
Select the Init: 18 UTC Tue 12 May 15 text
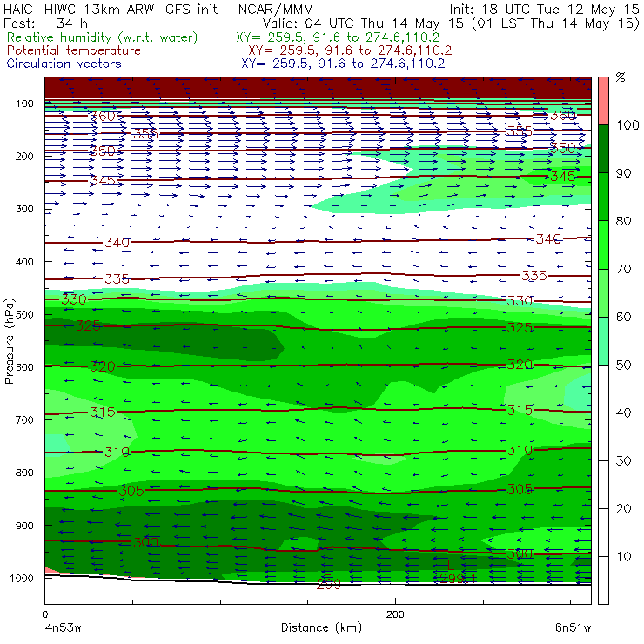[544, 9]
